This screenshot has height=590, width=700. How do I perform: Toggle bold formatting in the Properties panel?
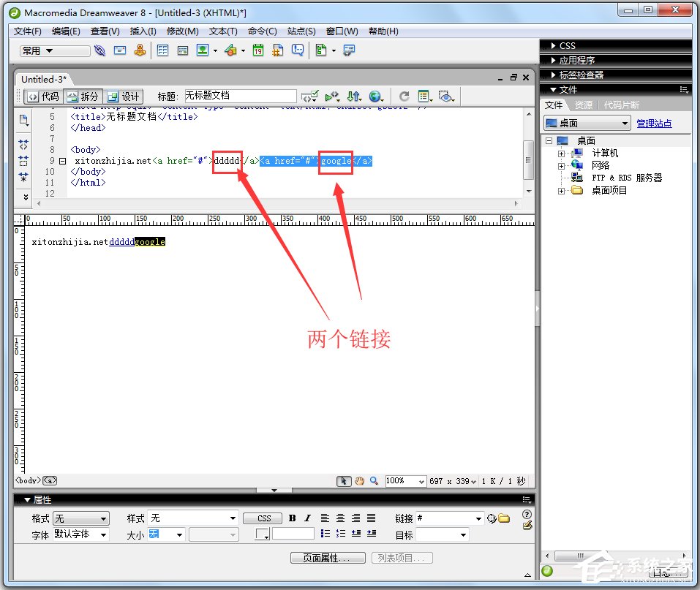click(292, 518)
